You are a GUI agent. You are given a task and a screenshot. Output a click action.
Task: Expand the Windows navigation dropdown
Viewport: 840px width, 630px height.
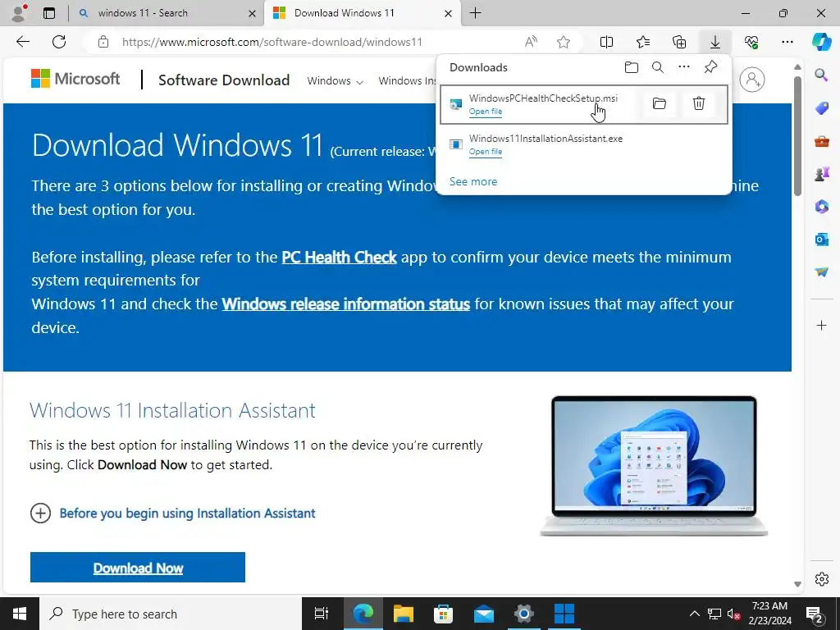[x=335, y=81]
